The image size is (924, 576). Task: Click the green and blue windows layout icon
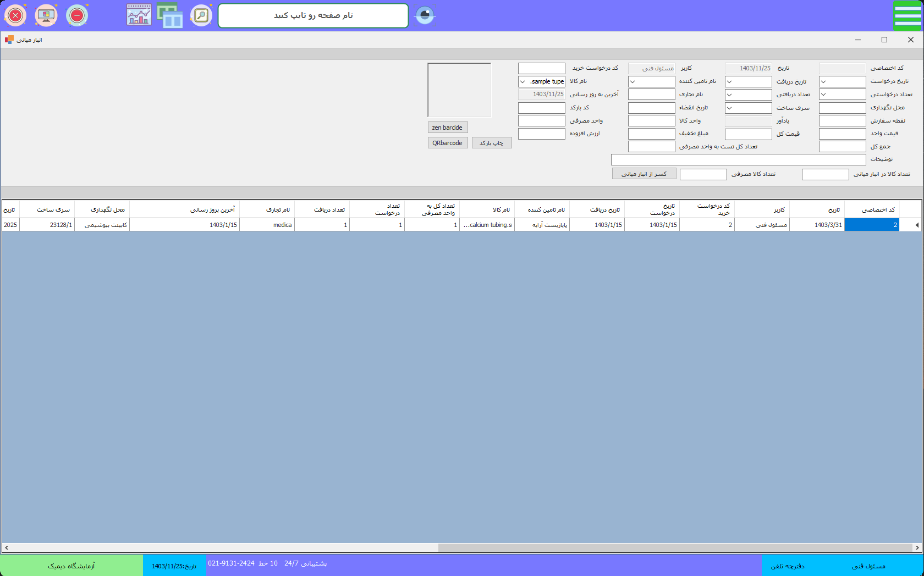point(170,15)
